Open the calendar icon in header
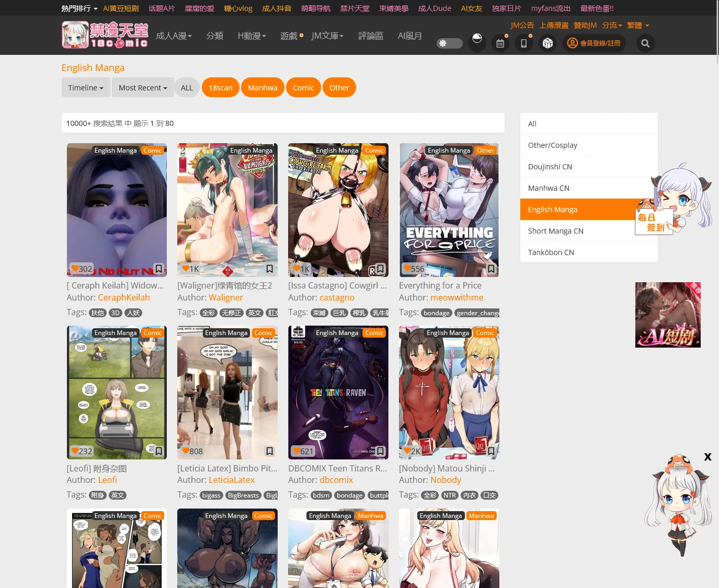 coord(500,43)
